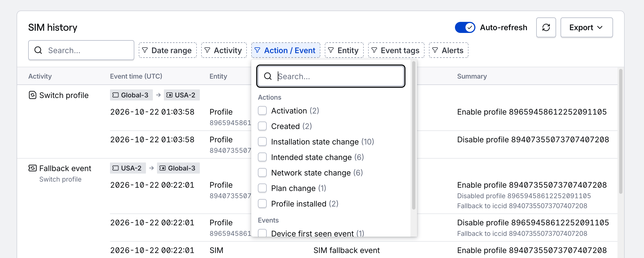This screenshot has width=644, height=258.
Task: Check Network state change checkbox
Action: (262, 173)
